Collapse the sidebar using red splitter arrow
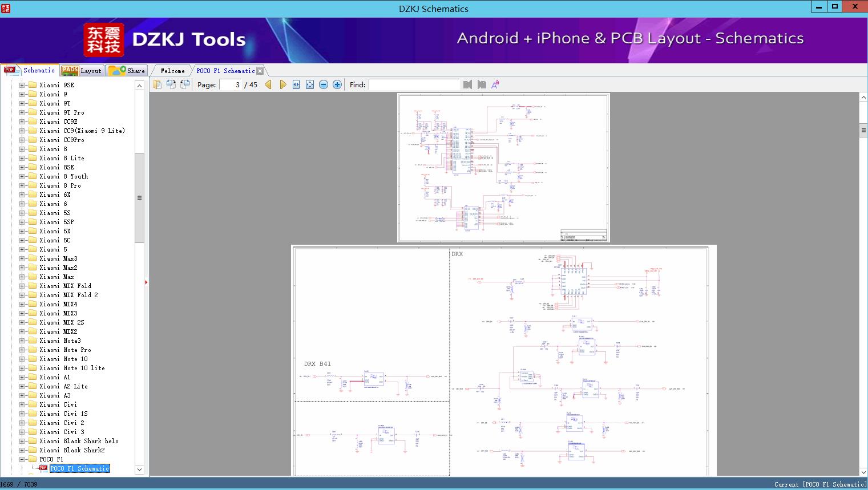The height and width of the screenshot is (490, 868). [x=146, y=282]
